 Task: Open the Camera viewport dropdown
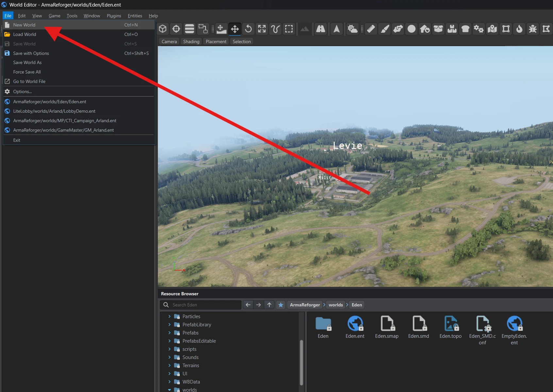click(169, 41)
